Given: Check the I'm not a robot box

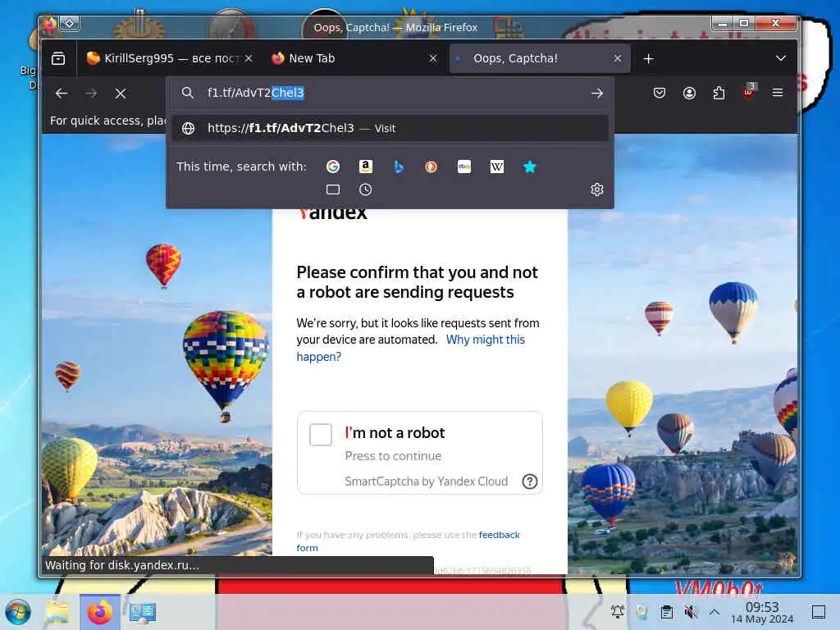Looking at the screenshot, I should pyautogui.click(x=321, y=434).
